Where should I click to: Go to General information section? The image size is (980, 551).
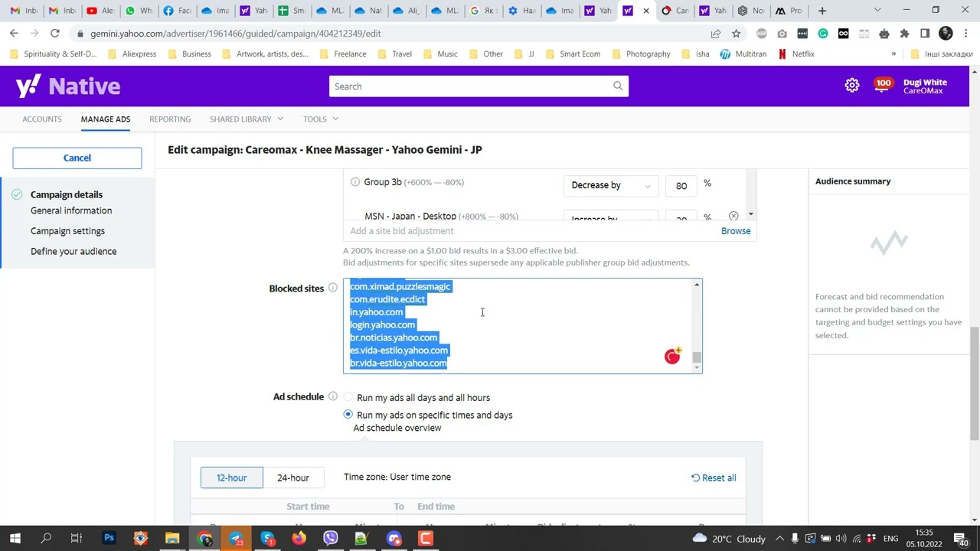click(71, 210)
